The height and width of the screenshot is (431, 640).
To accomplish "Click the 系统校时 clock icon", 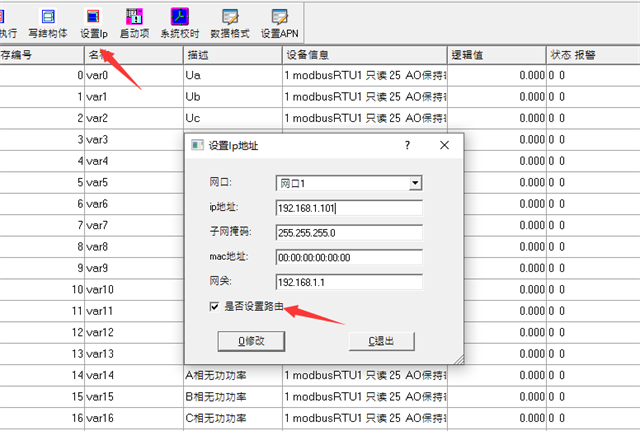I will coord(180,17).
